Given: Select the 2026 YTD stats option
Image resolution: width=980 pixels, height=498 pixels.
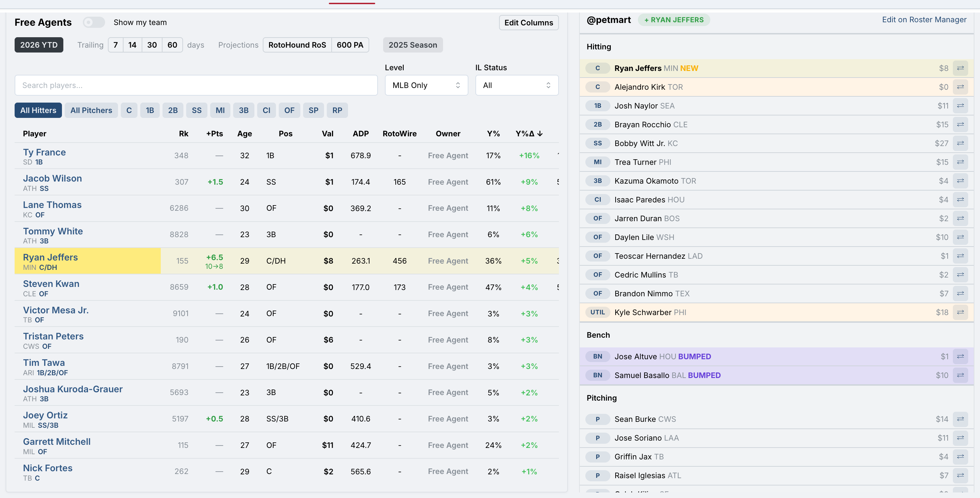Looking at the screenshot, I should click(39, 45).
